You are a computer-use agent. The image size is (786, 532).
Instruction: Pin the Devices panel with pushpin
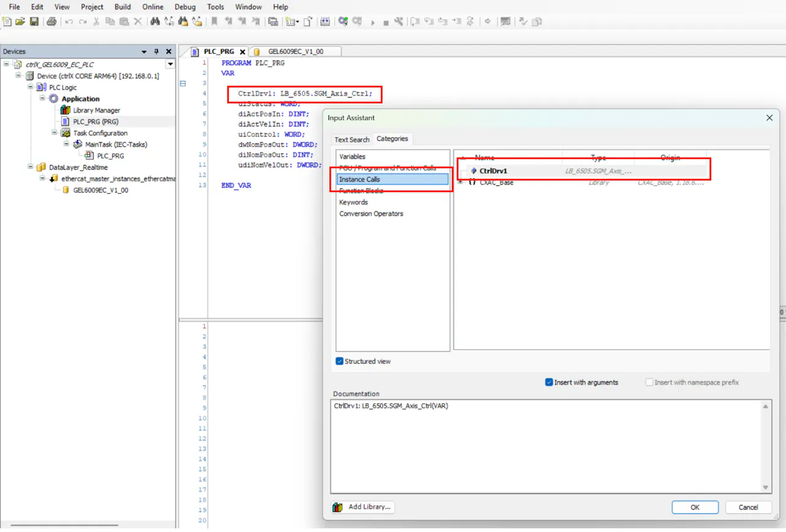tap(157, 51)
